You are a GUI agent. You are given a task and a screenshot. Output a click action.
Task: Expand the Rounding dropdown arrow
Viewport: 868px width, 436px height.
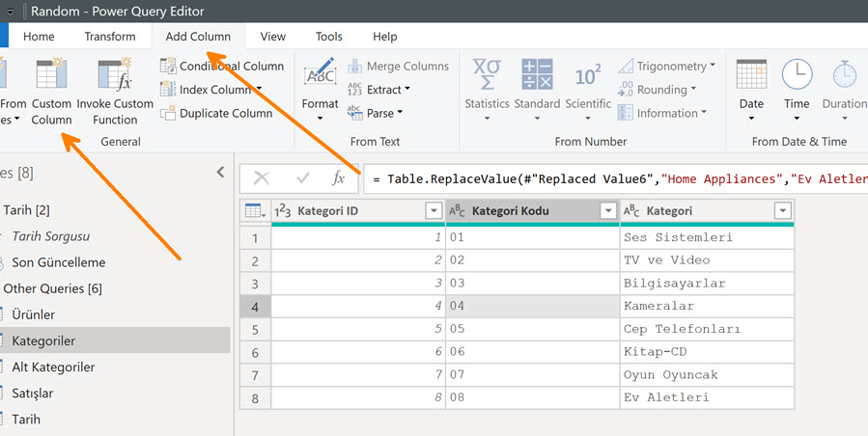(693, 89)
